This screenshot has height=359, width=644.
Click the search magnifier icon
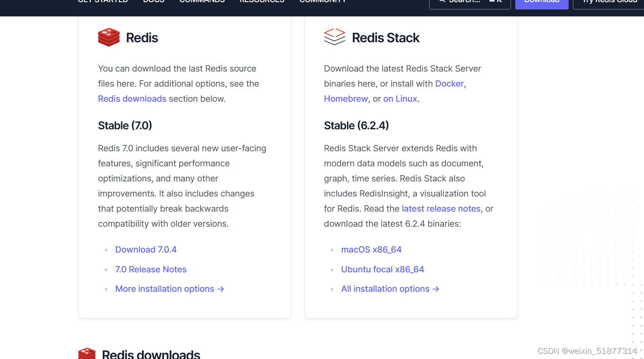(442, 1)
